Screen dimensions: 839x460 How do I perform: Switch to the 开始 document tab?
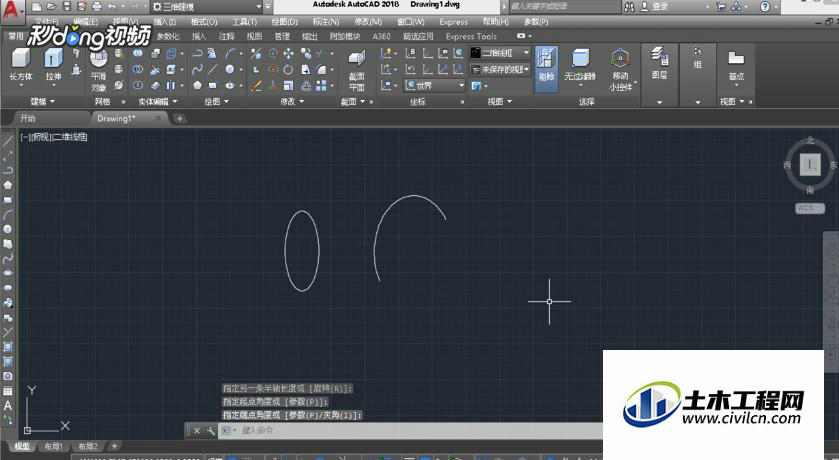pyautogui.click(x=28, y=118)
